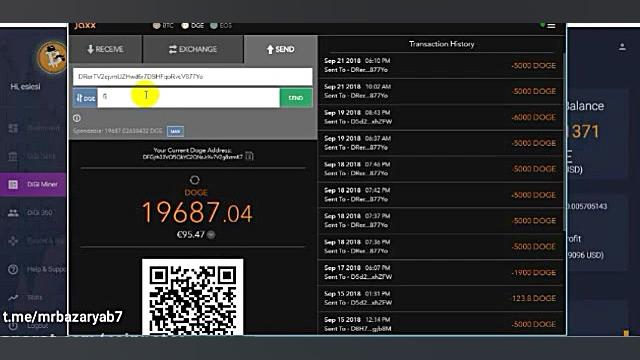640x360 pixels.
Task: Click the 123.8 DOGE amount
Action: (x=534, y=298)
